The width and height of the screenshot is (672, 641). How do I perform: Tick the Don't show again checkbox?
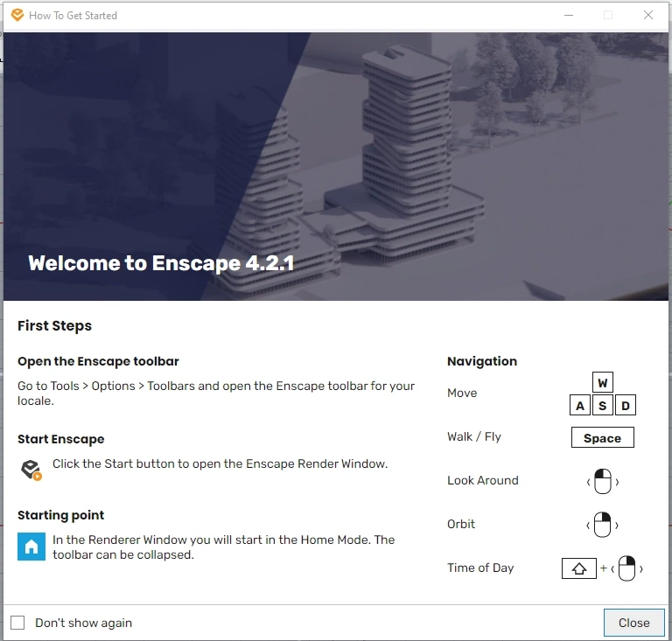17,623
